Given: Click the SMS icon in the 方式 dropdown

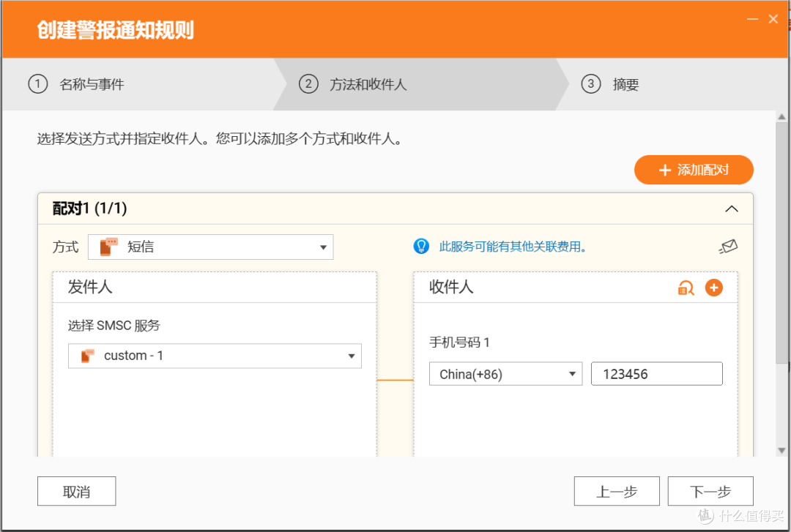Looking at the screenshot, I should coord(108,247).
